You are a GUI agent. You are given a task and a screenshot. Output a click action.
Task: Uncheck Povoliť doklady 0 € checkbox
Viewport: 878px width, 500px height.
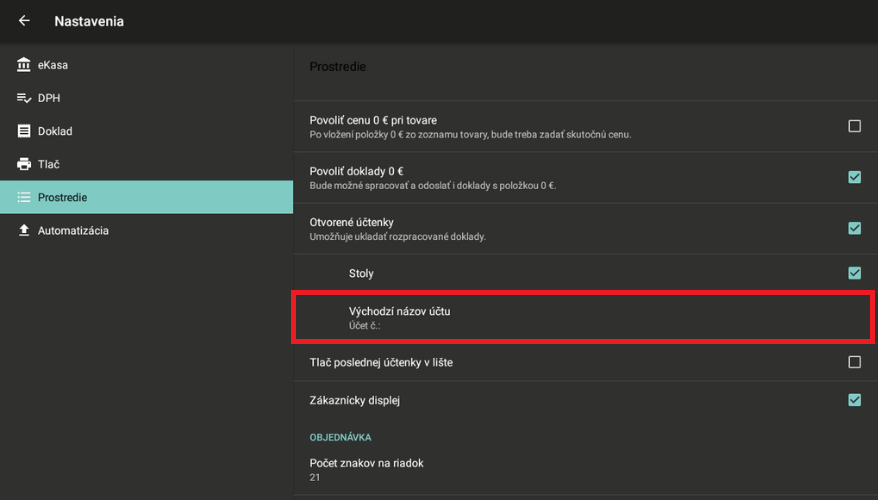pos(854,177)
